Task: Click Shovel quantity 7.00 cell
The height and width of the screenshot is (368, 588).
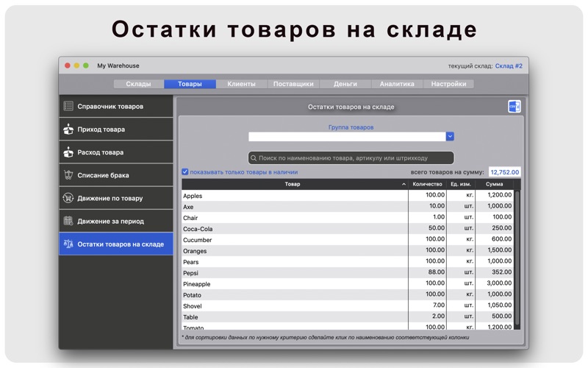Action: coord(427,305)
